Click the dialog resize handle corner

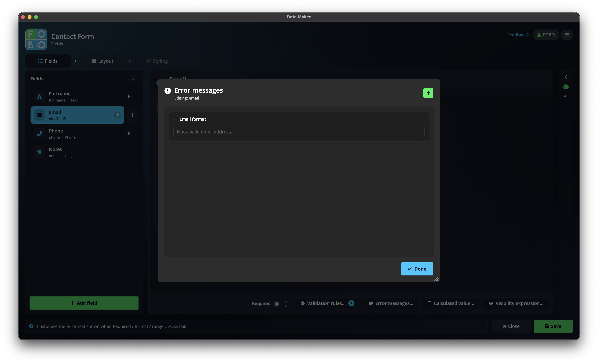436,279
